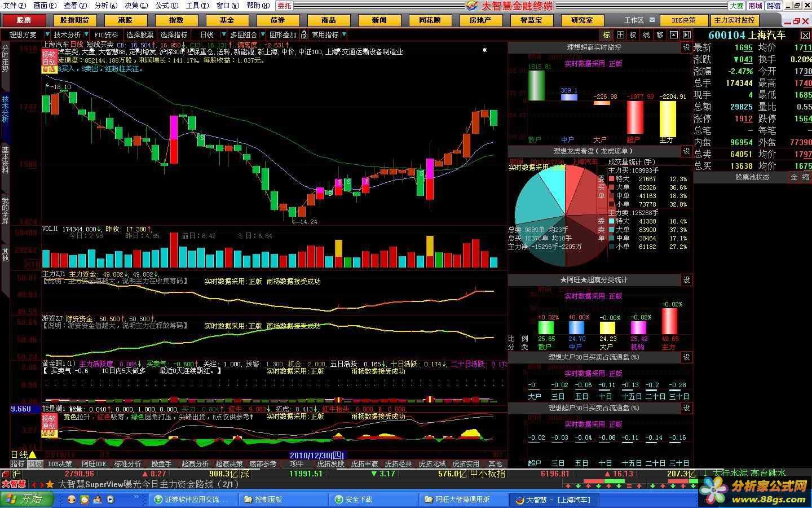Screen dimensions: 812x508
Task: Click the 股票 category button
Action: pyautogui.click(x=24, y=20)
